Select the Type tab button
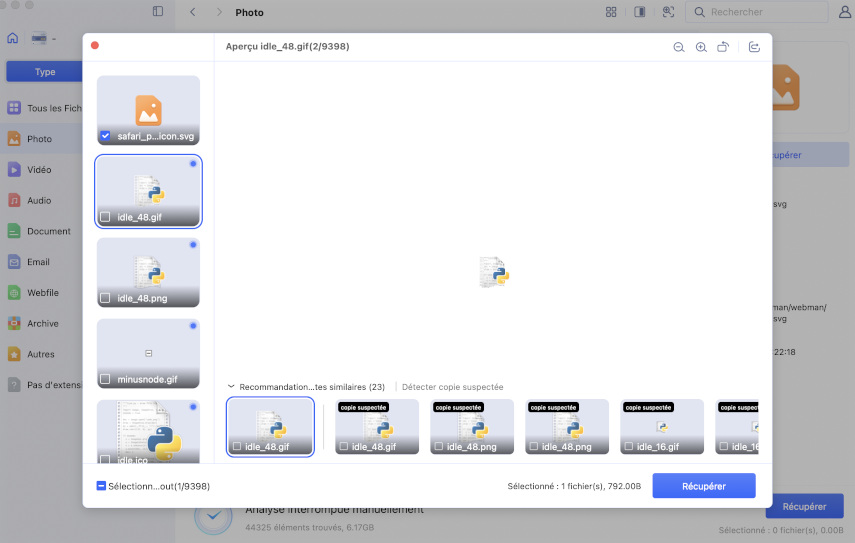Screen dimensions: 855x543 pos(44,71)
